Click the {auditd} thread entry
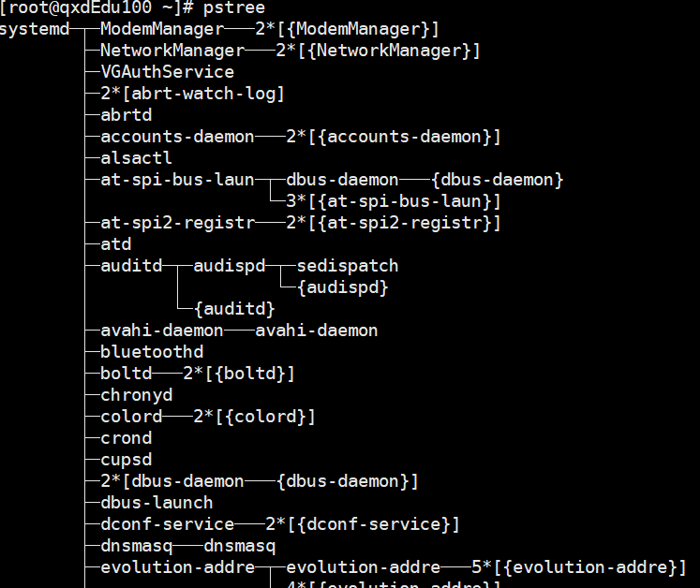Viewport: 700px width, 588px height. click(234, 309)
